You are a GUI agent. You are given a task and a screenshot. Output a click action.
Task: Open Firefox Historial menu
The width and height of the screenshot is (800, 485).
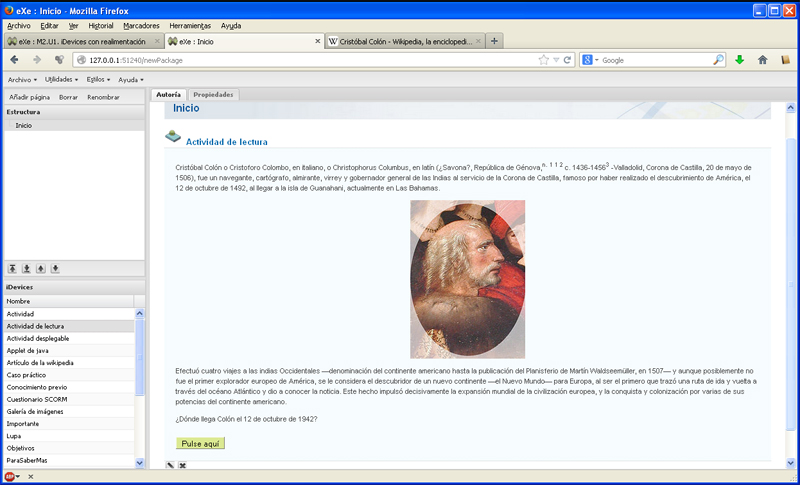pyautogui.click(x=101, y=25)
